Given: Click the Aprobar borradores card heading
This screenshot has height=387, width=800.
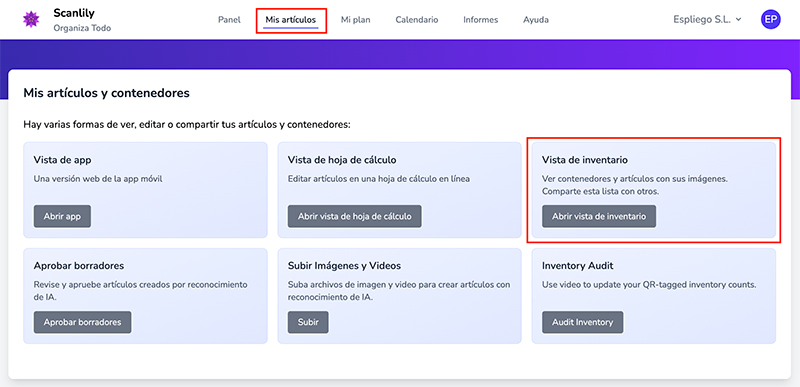Looking at the screenshot, I should (79, 266).
